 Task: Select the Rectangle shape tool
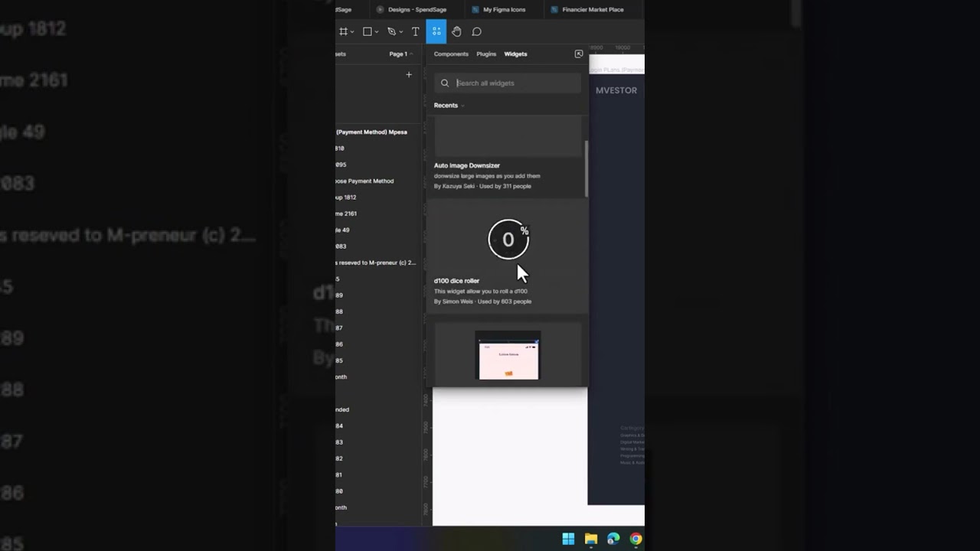367,31
